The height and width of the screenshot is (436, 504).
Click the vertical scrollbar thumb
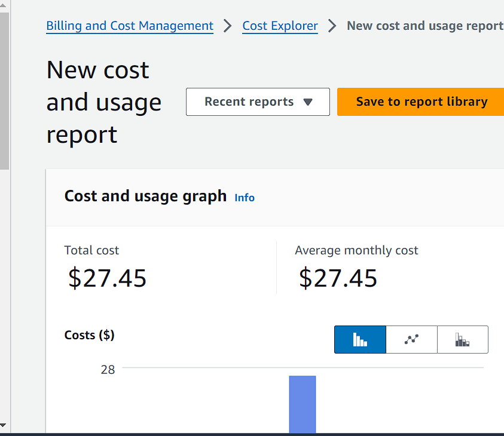coord(4,91)
